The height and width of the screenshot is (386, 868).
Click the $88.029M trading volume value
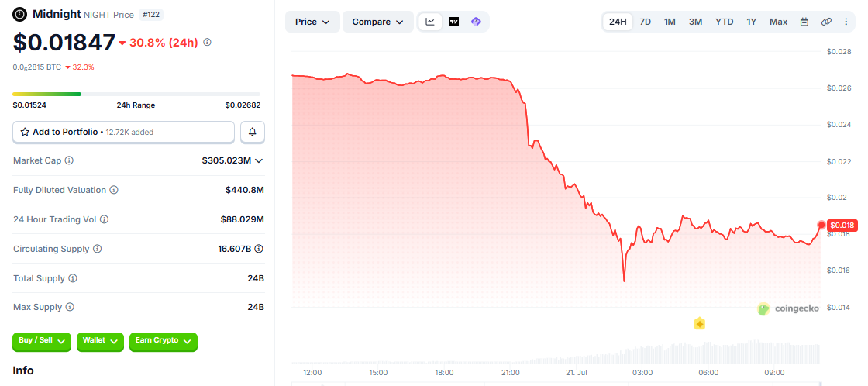pyautogui.click(x=243, y=219)
